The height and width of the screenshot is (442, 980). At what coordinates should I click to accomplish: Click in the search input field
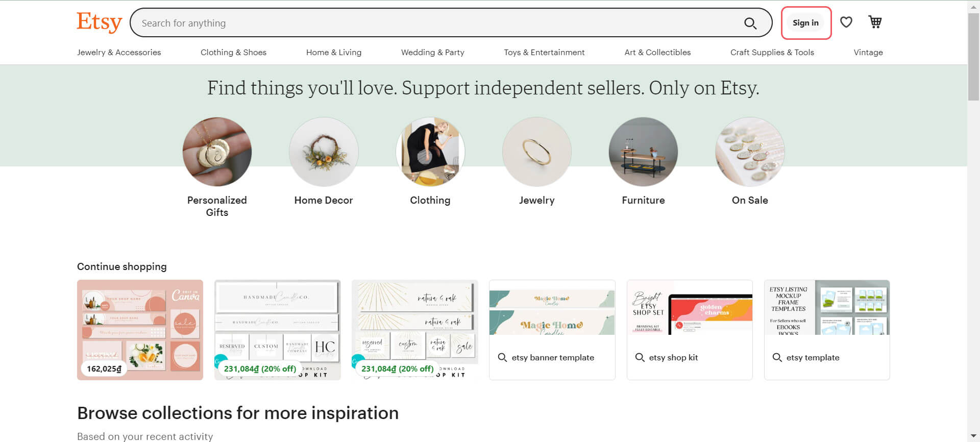[408, 22]
